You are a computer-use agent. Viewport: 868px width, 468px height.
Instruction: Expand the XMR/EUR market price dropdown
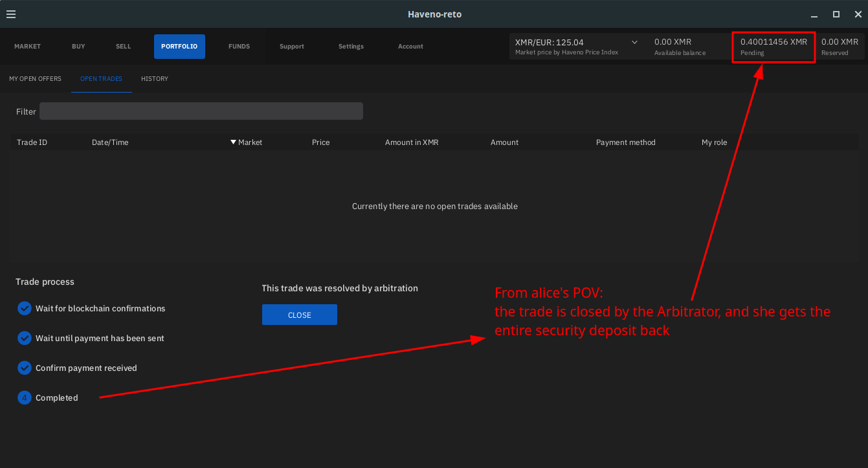634,43
